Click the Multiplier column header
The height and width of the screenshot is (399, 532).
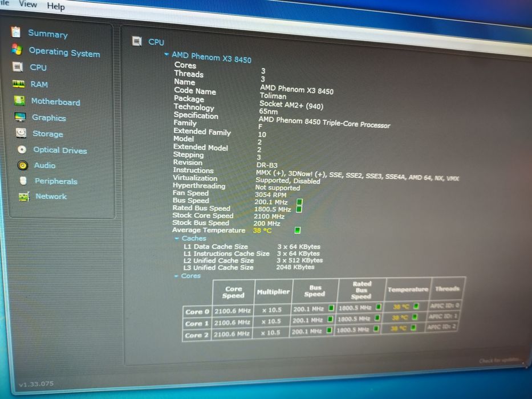tap(273, 292)
